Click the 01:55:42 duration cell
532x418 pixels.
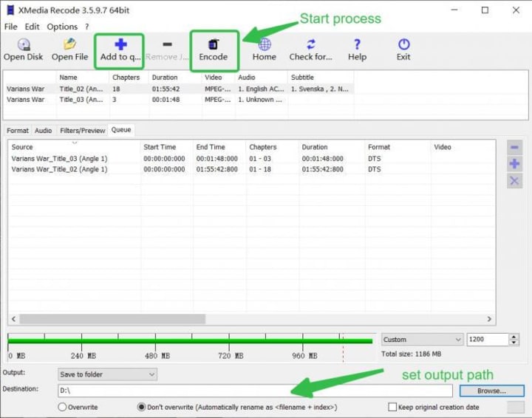[166, 89]
